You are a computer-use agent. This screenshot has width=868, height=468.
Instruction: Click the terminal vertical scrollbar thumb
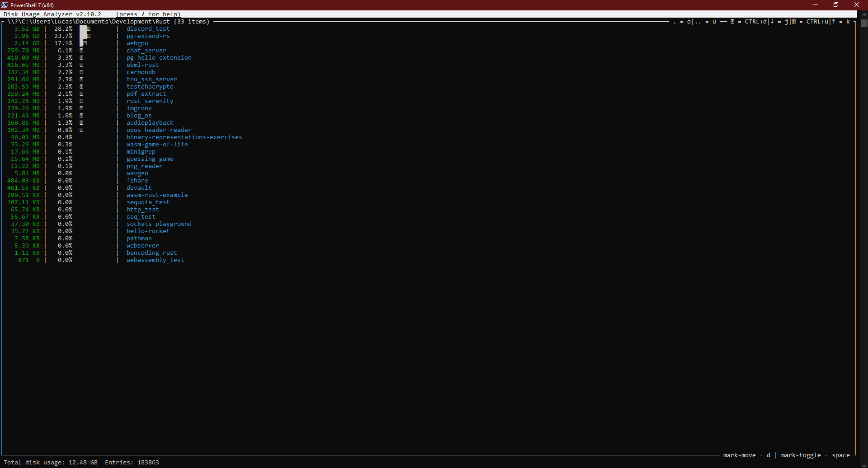pos(864,23)
